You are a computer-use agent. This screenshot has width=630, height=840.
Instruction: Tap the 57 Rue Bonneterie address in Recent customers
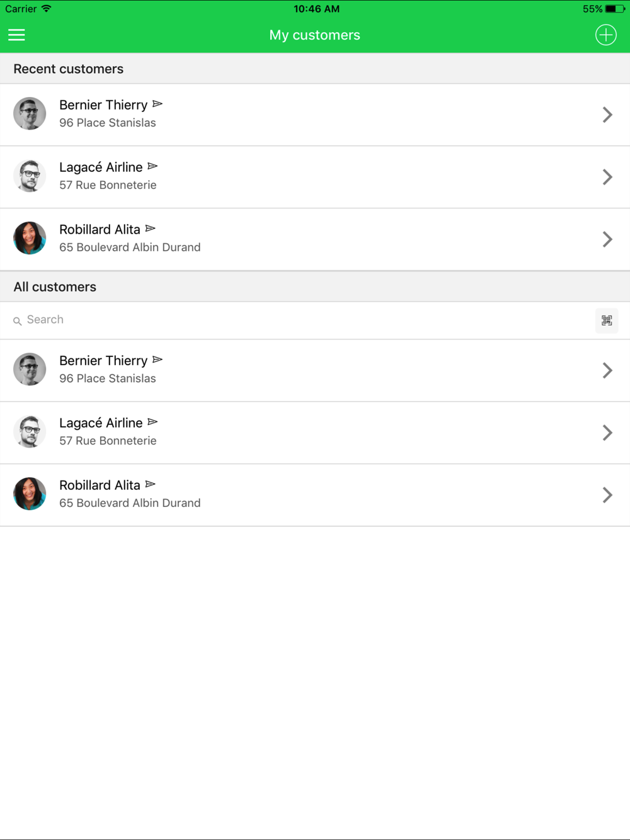coord(108,185)
